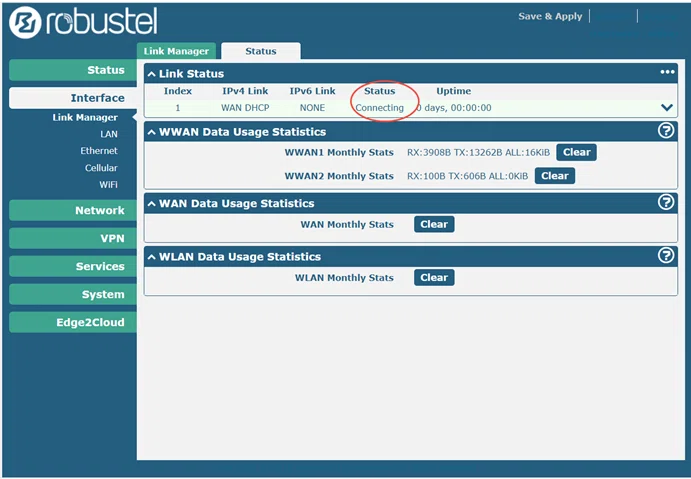Select the Status tab
The width and height of the screenshot is (691, 479).
click(261, 51)
